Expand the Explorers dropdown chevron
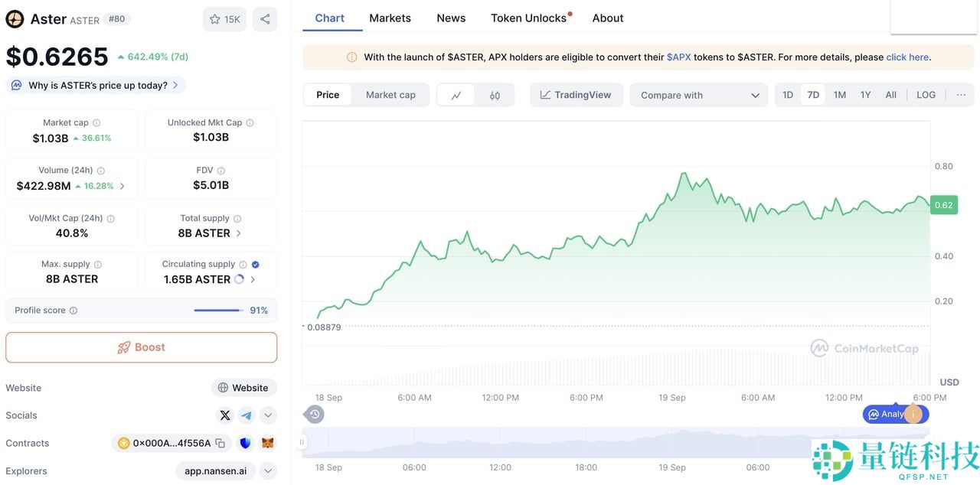Image resolution: width=980 pixels, height=485 pixels. coord(268,471)
